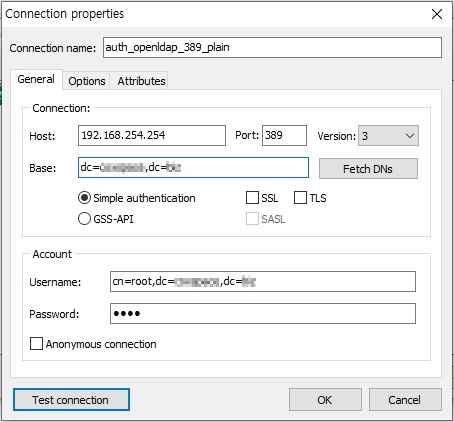Click the Username input field
This screenshot has height=422, width=454.
click(263, 282)
